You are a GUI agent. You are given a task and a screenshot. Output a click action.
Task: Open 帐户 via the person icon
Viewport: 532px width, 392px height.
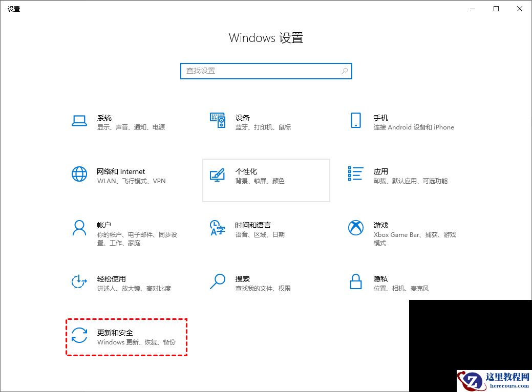pyautogui.click(x=79, y=229)
